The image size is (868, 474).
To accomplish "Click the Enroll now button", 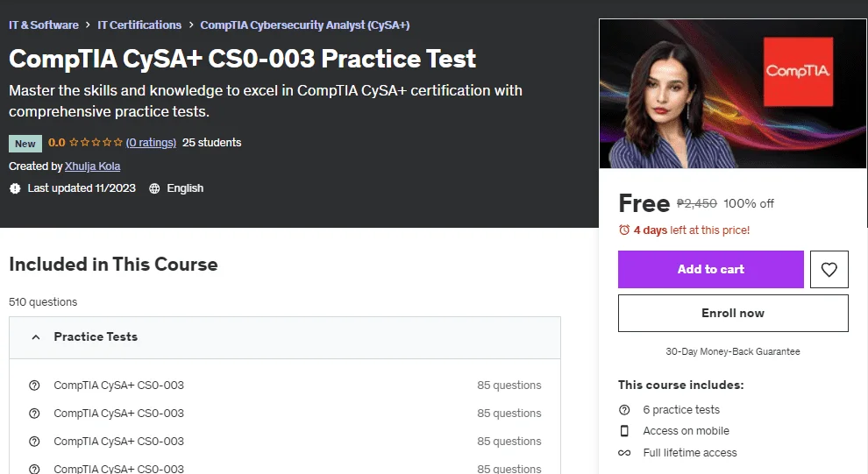I will point(733,313).
